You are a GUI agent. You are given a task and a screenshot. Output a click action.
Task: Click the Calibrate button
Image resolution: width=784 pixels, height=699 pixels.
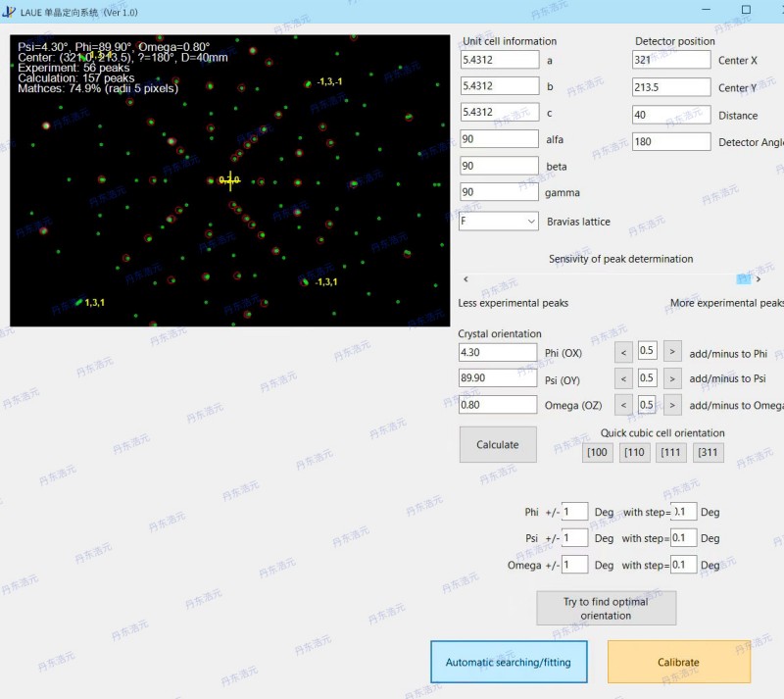click(678, 662)
